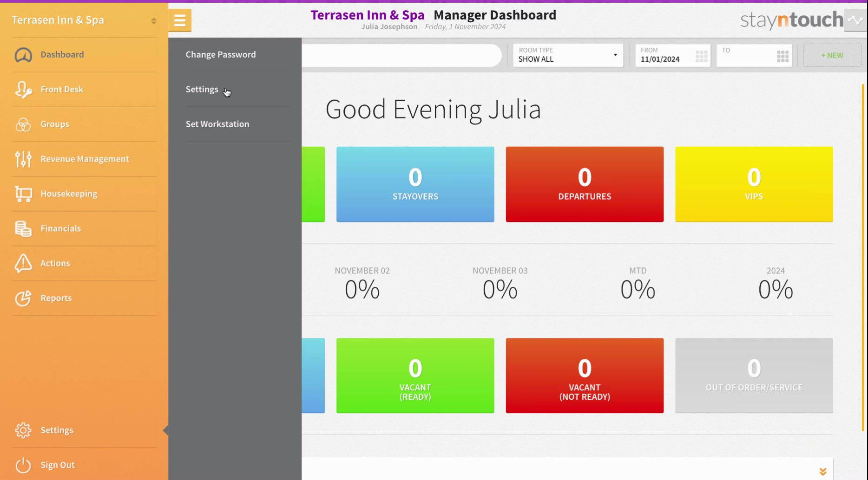Click into the search input field

click(401, 55)
